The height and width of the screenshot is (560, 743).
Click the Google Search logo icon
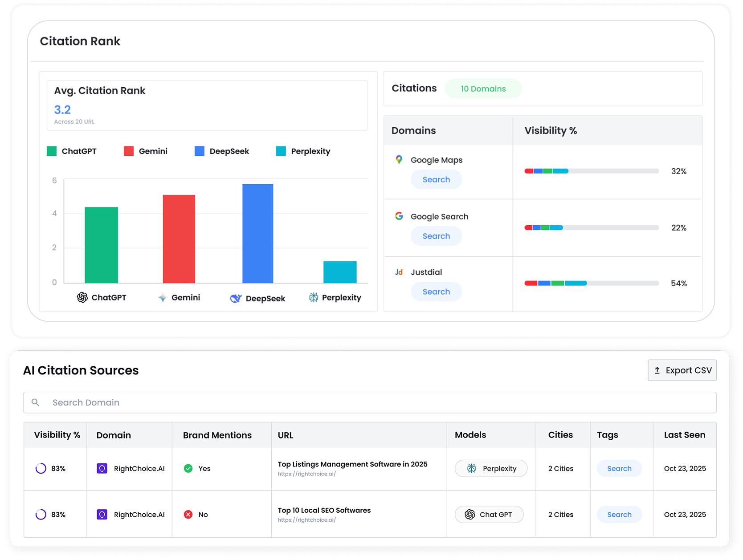click(x=399, y=216)
